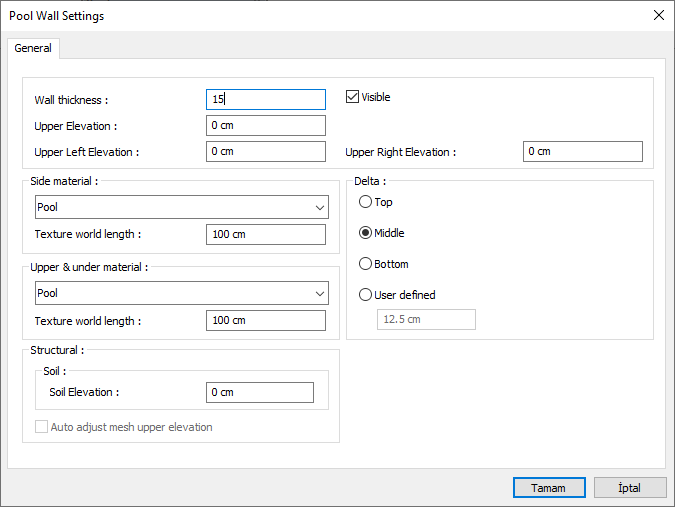Click the Upper Elevation field

(265, 125)
